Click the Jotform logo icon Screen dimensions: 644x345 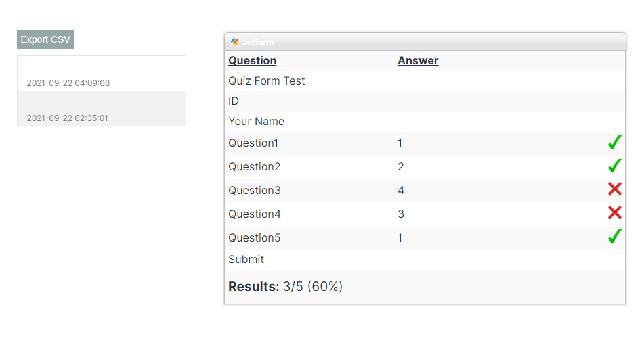(x=234, y=42)
